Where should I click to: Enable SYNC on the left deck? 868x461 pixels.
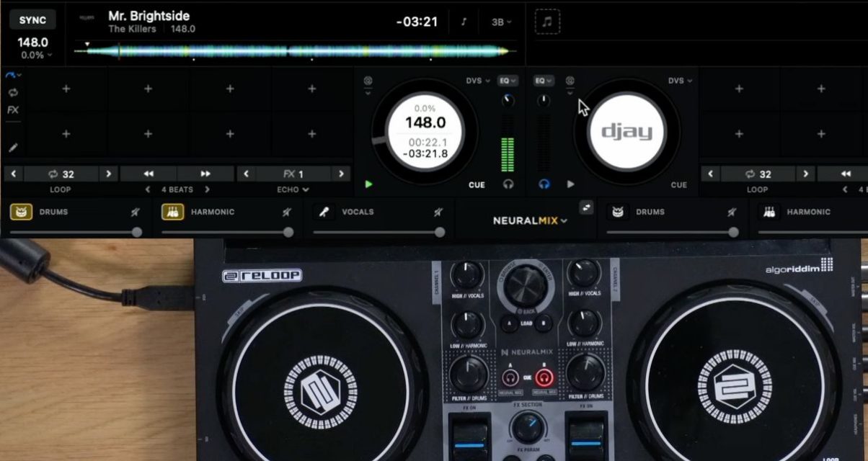(x=32, y=19)
